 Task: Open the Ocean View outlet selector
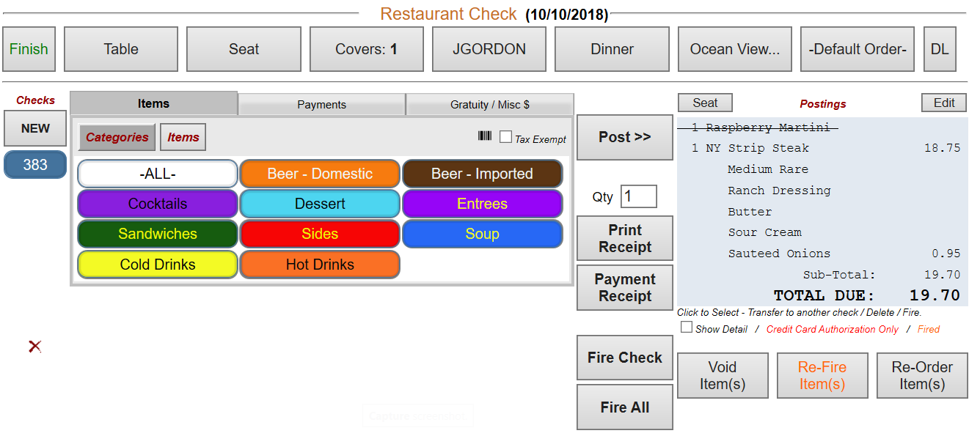tap(734, 49)
